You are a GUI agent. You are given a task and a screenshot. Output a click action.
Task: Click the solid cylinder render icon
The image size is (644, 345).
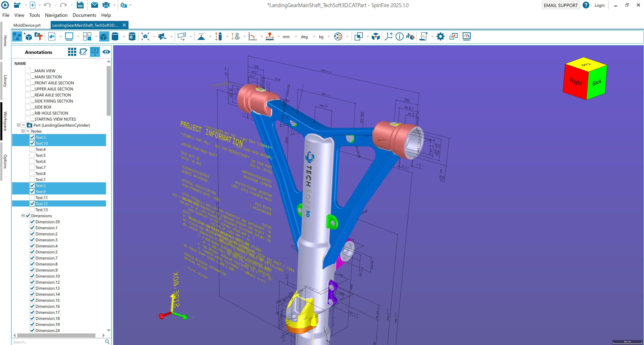(x=115, y=37)
